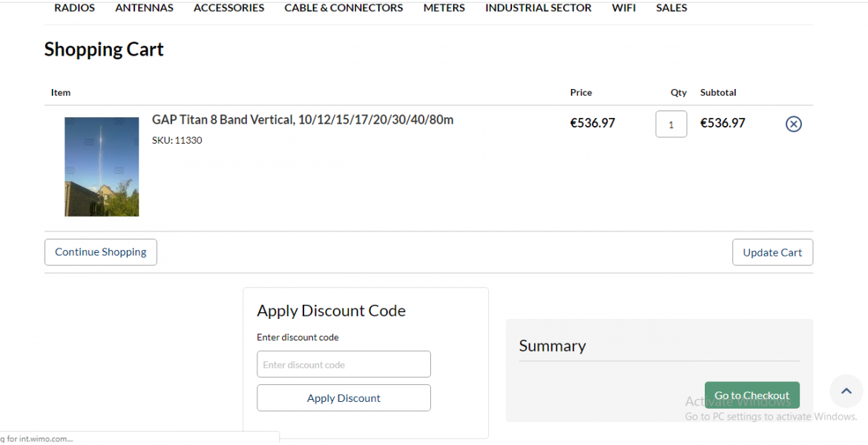
Task: Click the Apply Discount Code heading
Action: (331, 311)
